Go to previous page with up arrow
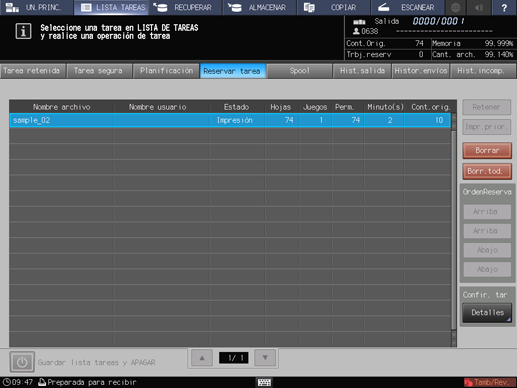 [x=202, y=358]
